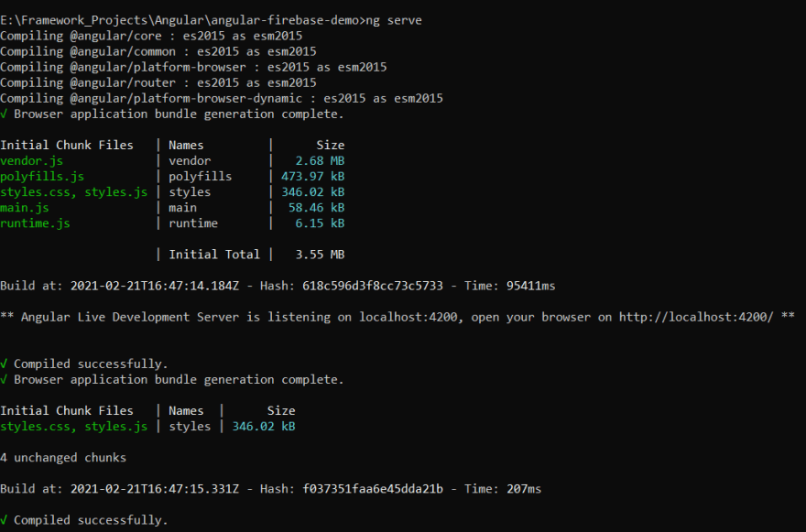Click the last "Compiled successfully" message

(x=91, y=520)
